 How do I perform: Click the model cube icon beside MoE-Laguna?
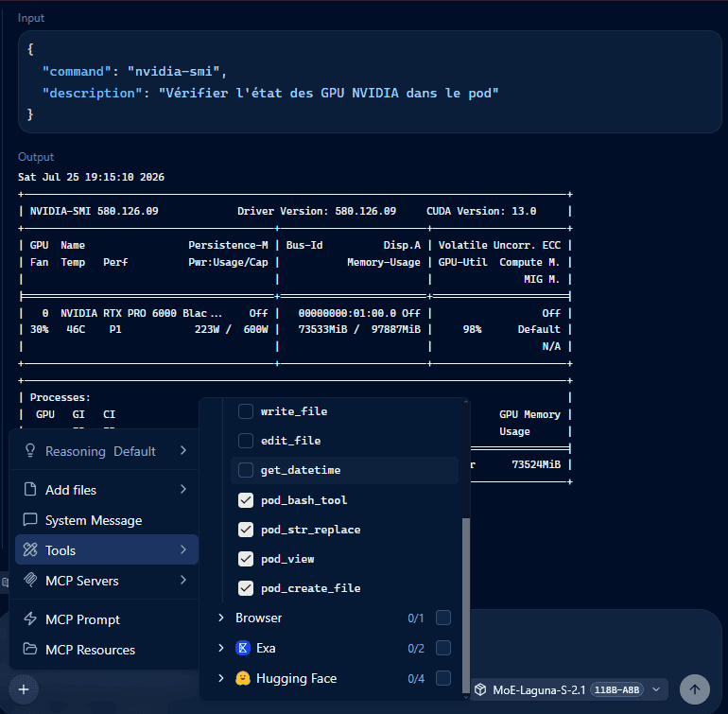[x=480, y=689]
